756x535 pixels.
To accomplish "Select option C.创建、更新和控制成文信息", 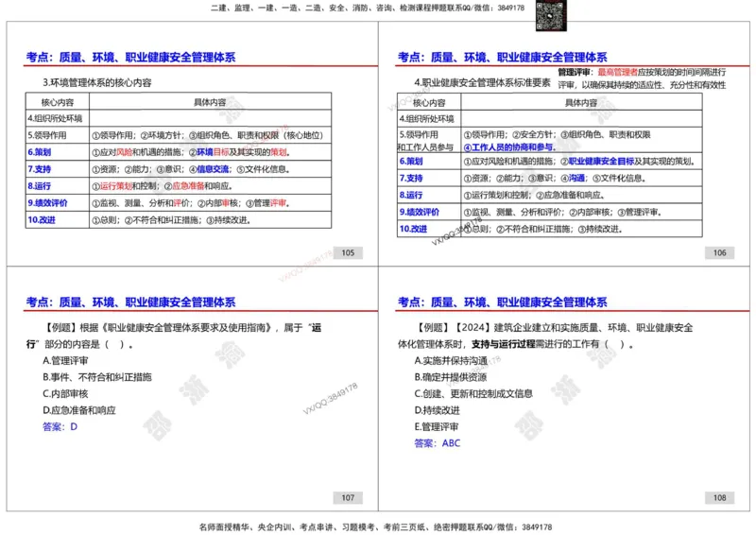I will pos(473,393).
